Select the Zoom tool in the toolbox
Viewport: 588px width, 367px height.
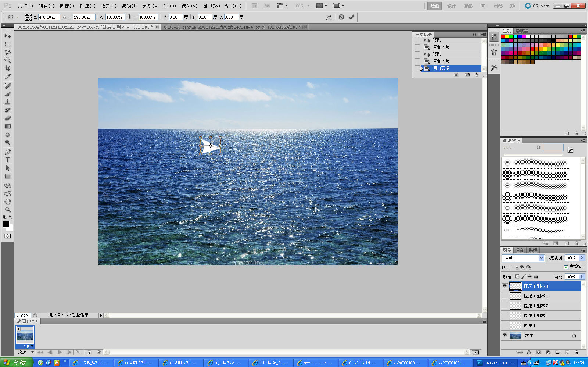click(x=7, y=210)
